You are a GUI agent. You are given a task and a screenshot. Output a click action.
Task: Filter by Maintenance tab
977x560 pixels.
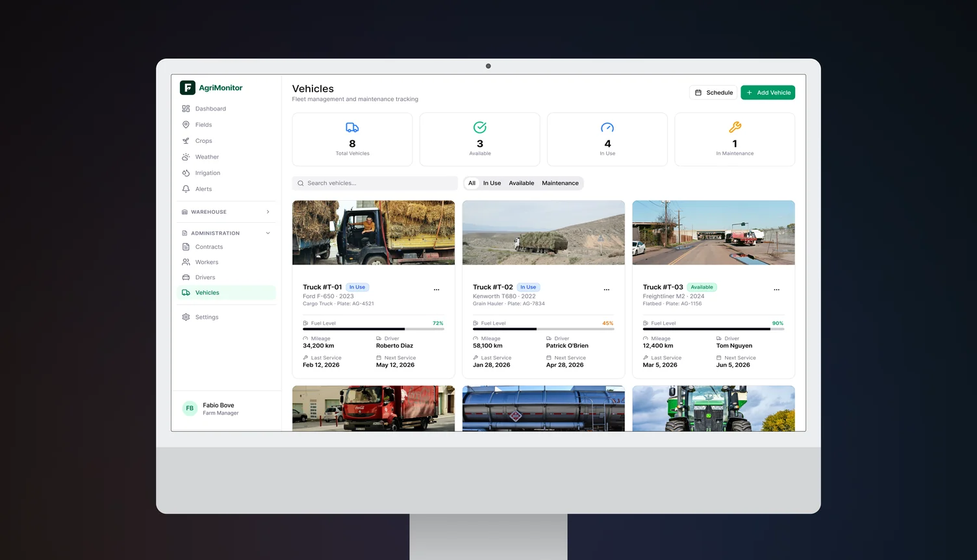[x=560, y=183]
